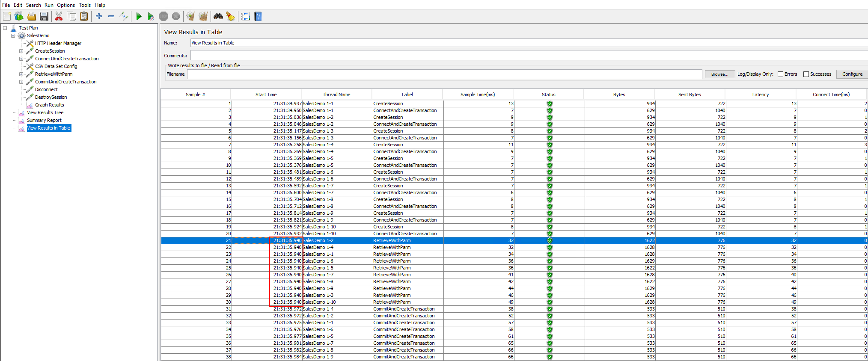Sort by Thread Name column header

(336, 95)
